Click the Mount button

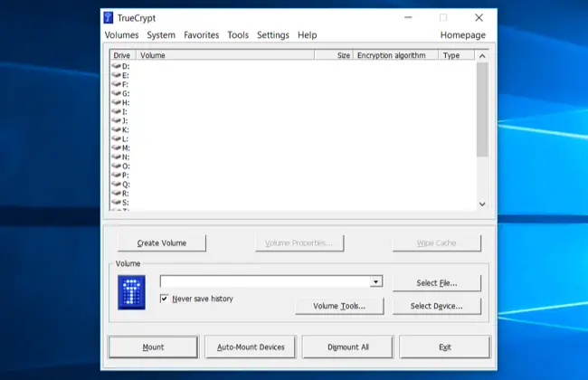153,347
